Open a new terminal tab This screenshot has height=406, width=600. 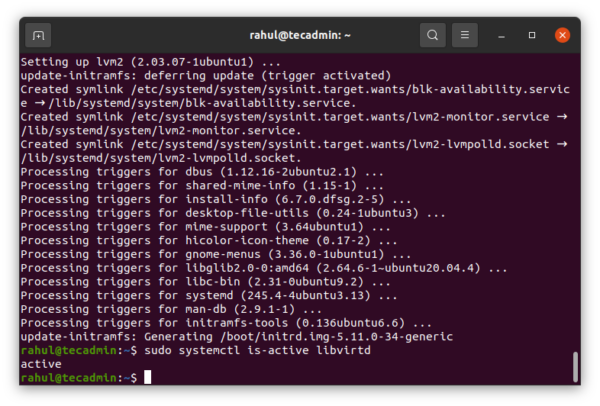[39, 36]
